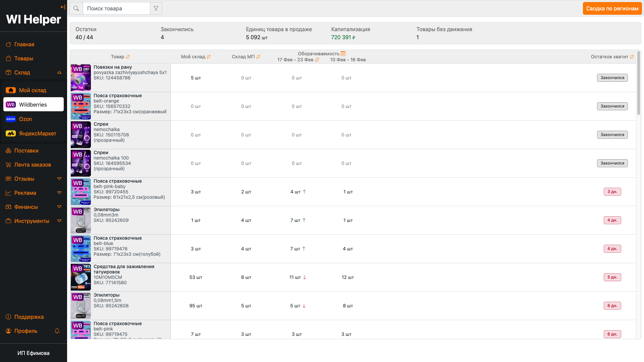The image size is (644, 362).
Task: Collapse the Склад menu section
Action: 59,72
